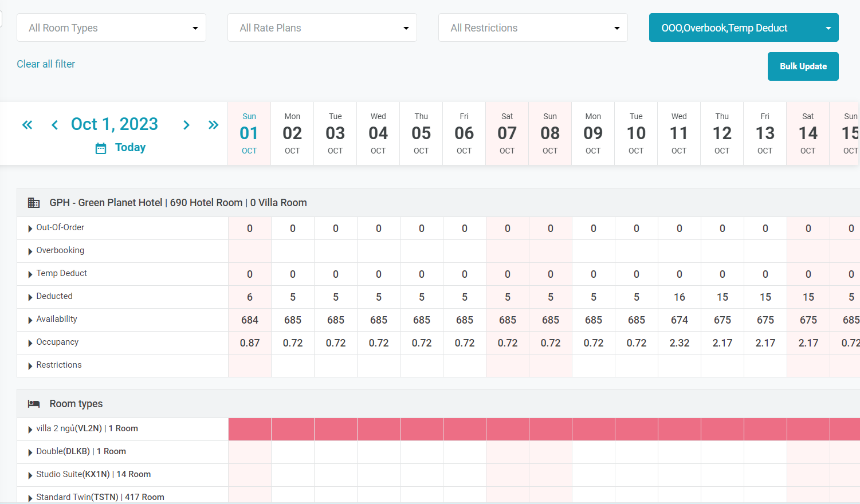Viewport: 860px width, 504px height.
Task: Go to previous day with single-left chevron
Action: tap(54, 125)
